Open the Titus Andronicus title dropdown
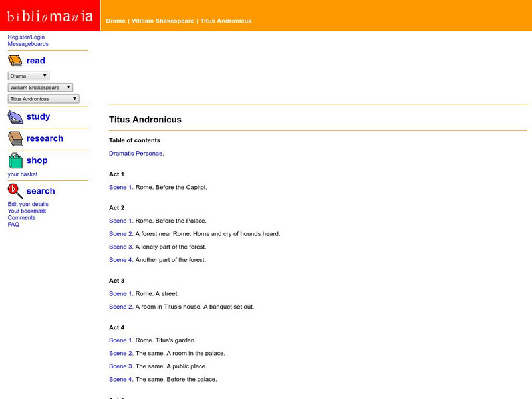This screenshot has height=399, width=532. pyautogui.click(x=43, y=99)
